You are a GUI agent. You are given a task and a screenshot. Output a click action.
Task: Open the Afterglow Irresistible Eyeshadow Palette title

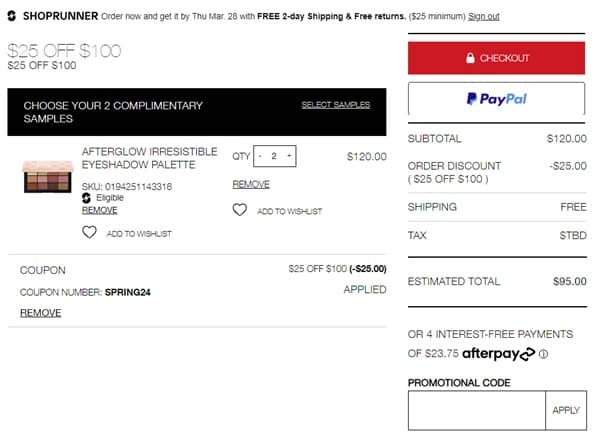149,158
